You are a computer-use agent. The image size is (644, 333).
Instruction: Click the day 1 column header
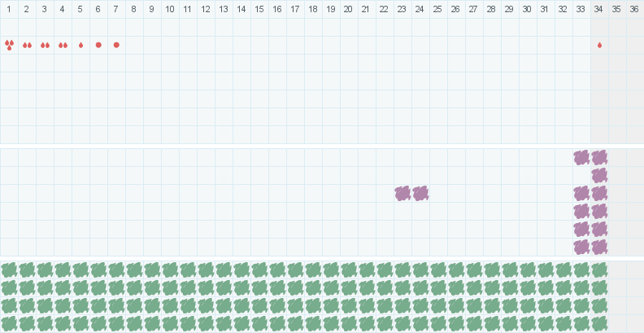click(9, 9)
